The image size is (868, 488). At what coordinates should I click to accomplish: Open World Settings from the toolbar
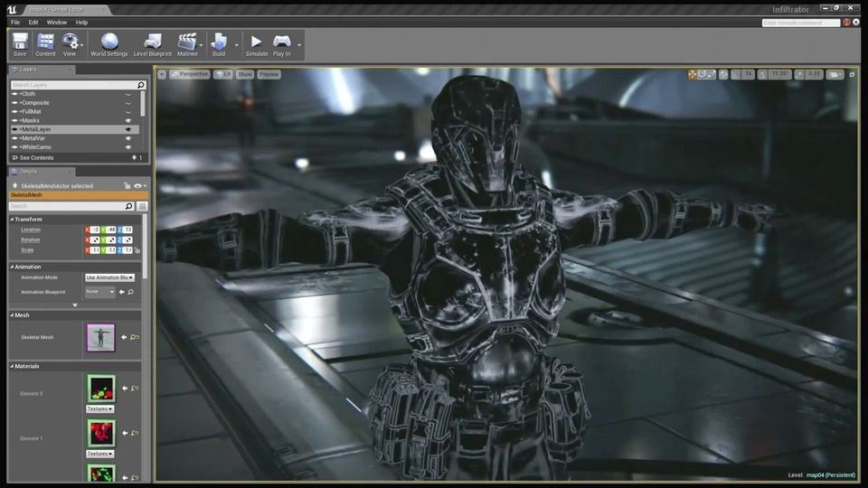[109, 44]
